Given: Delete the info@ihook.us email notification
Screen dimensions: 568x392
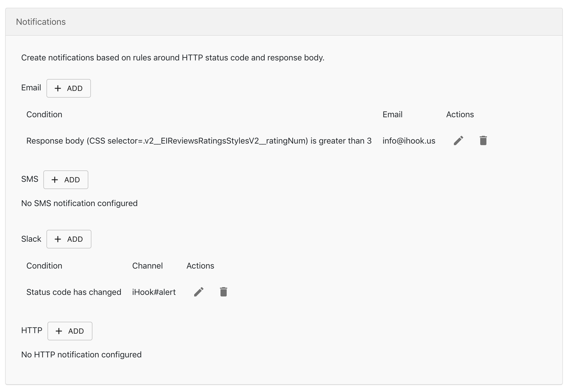Looking at the screenshot, I should coord(483,141).
